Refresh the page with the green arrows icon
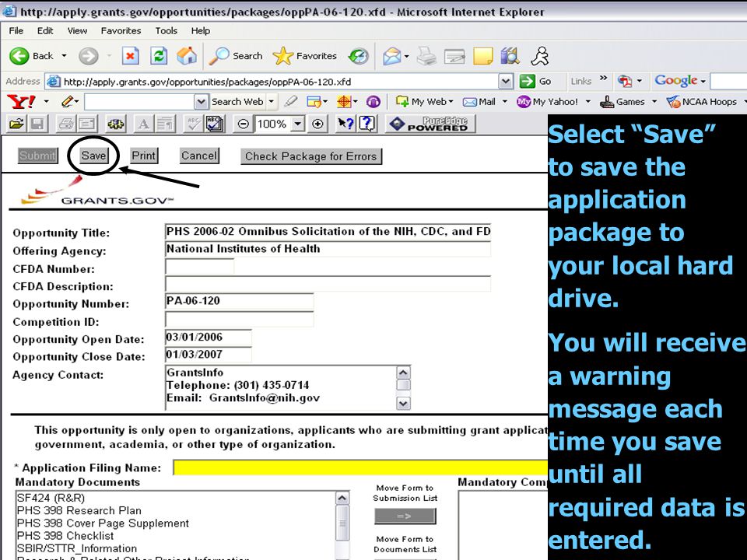This screenshot has height=560, width=747. pyautogui.click(x=159, y=56)
